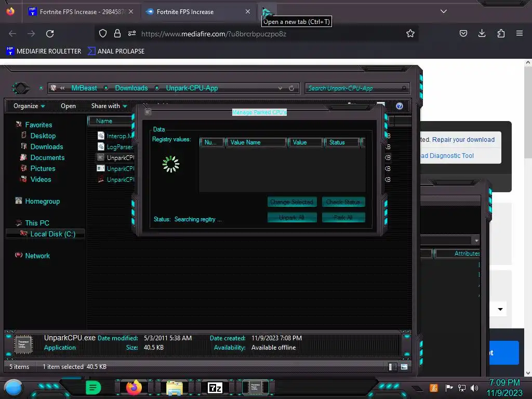Screen dimensions: 532x399
Task: Select Documents in the navigation pane
Action: 47,157
